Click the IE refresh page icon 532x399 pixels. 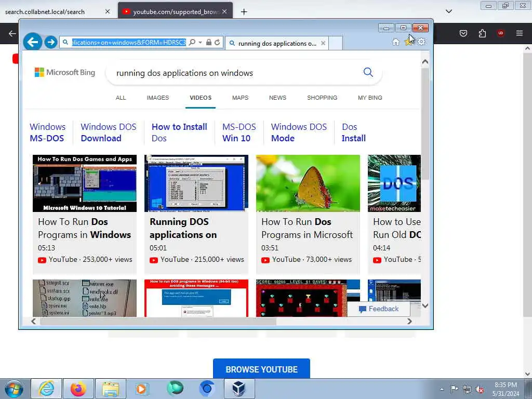217,43
